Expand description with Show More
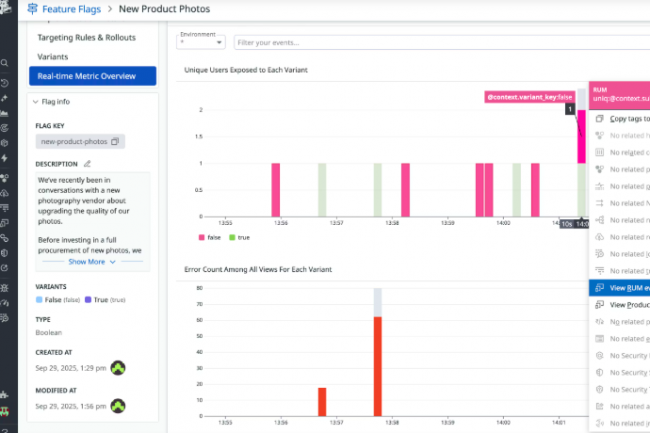650x433 pixels. tap(92, 262)
